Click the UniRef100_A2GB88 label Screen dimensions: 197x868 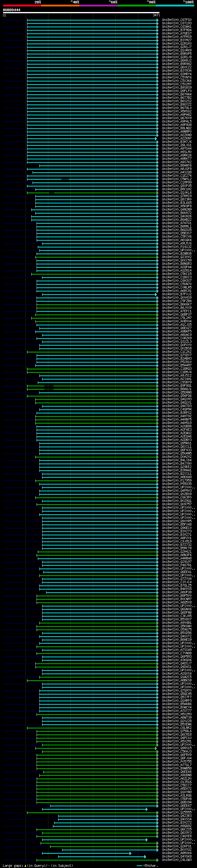point(177,426)
